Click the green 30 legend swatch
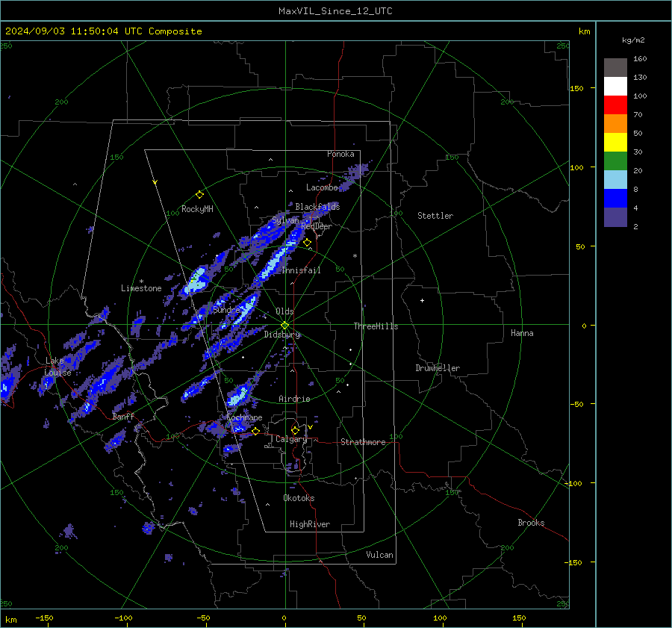The height and width of the screenshot is (628, 672). 615,161
